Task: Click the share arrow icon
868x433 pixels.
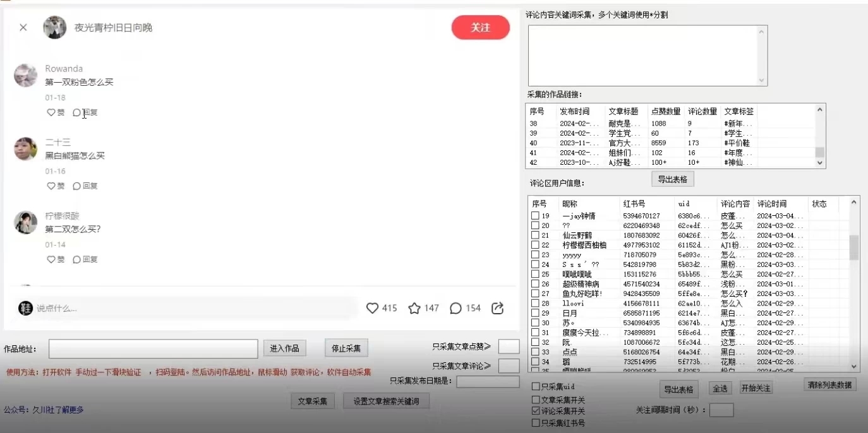Action: tap(497, 307)
